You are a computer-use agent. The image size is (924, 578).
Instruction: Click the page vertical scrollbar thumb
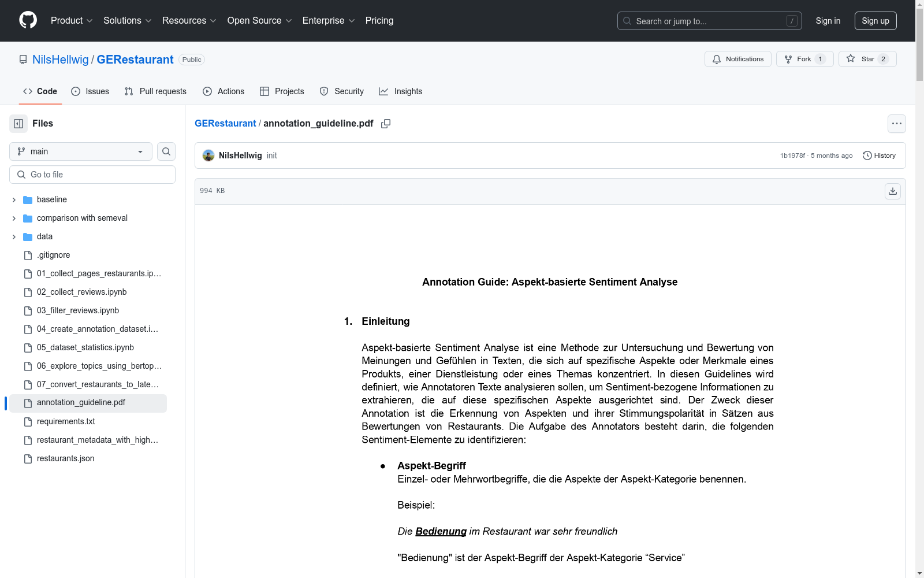[x=919, y=43]
